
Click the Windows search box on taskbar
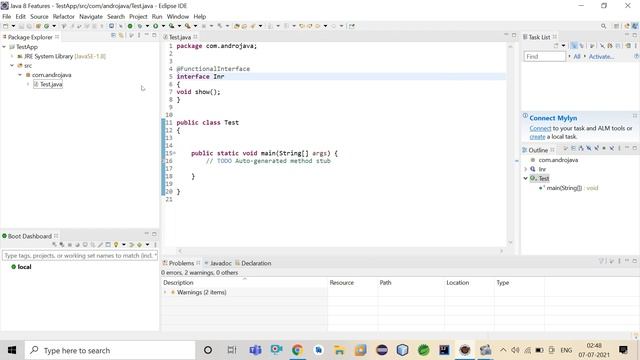(x=110, y=350)
